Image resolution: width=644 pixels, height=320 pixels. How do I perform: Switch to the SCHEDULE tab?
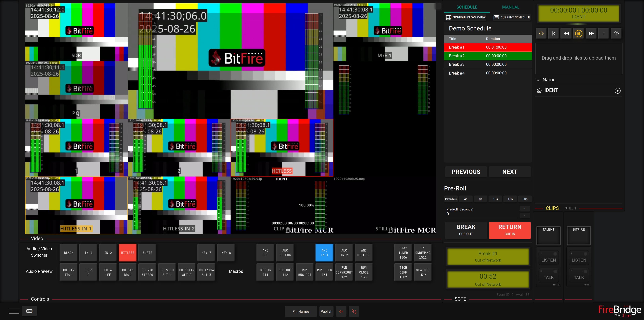467,7
